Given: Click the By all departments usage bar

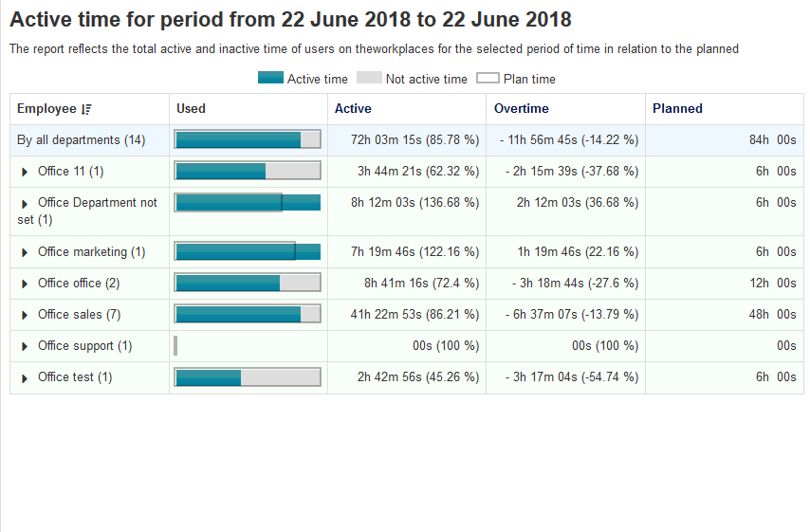Looking at the screenshot, I should tap(248, 140).
